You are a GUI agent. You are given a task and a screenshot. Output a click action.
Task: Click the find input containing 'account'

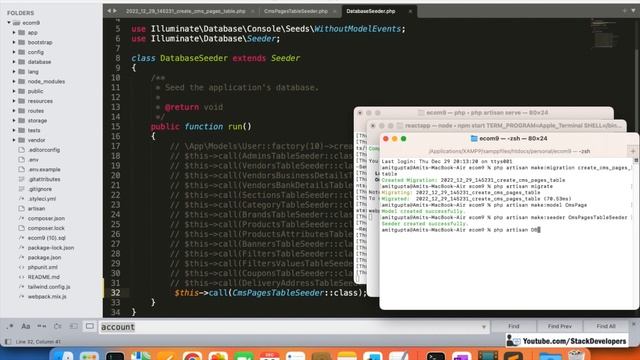point(293,327)
